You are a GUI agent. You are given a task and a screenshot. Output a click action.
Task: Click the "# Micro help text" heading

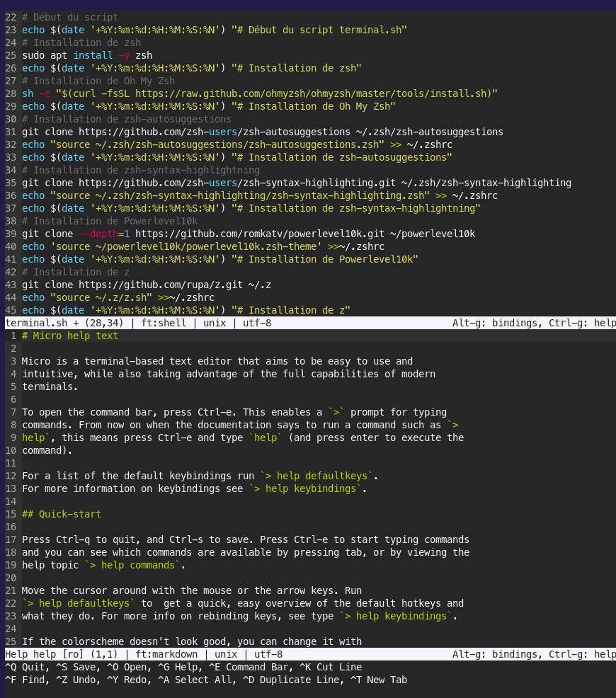click(70, 336)
